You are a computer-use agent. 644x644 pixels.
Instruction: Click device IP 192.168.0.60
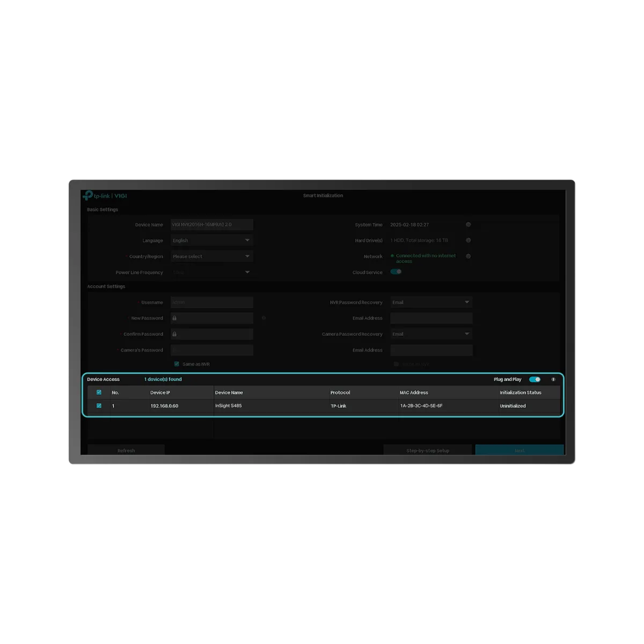tap(164, 406)
